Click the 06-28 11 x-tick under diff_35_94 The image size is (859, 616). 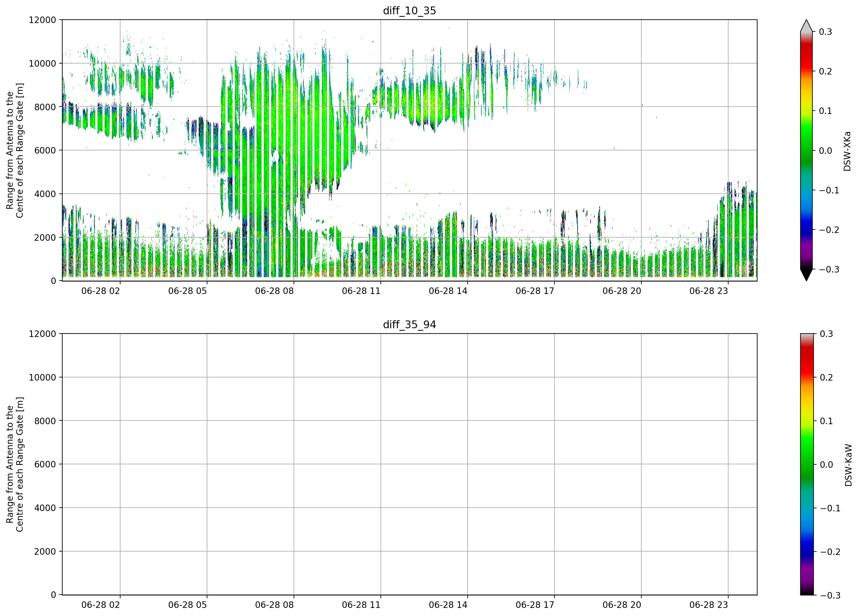coord(361,605)
